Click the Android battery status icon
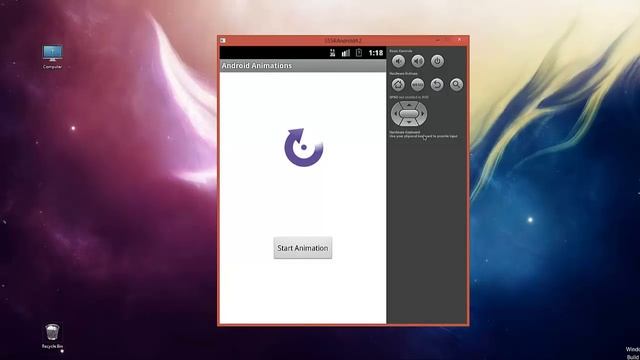This screenshot has width=640, height=360. click(359, 53)
